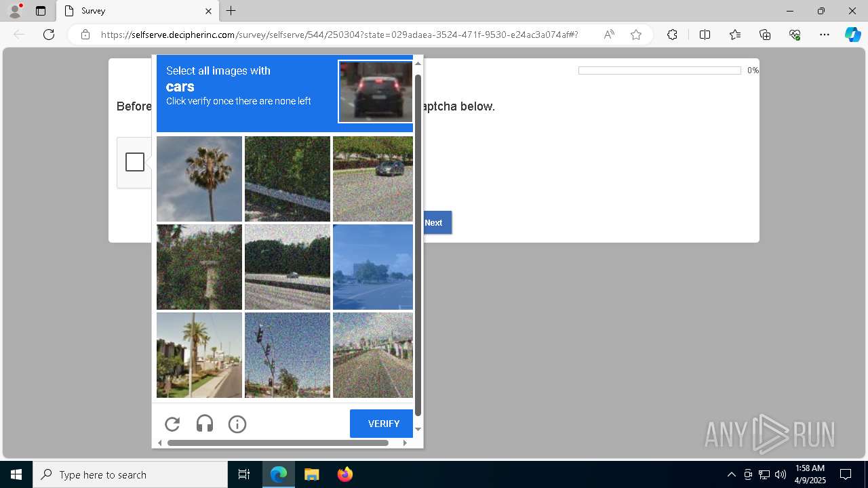Click the captcha scroll-right arrow
The image size is (868, 488).
coord(405,443)
